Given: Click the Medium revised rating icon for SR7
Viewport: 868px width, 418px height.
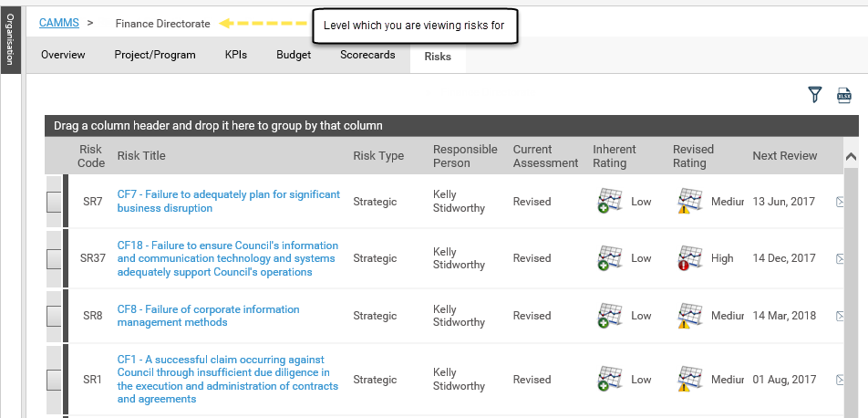Looking at the screenshot, I should 689,201.
